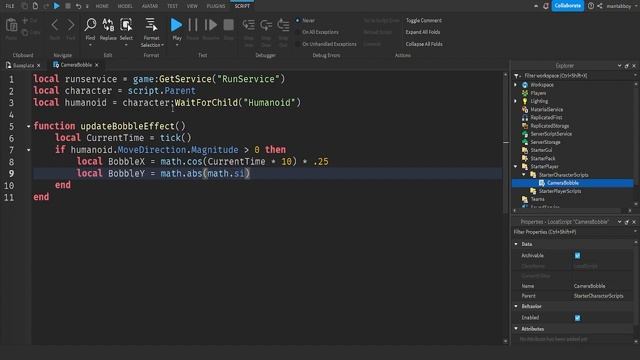Click the notifications bell icon

click(546, 6)
